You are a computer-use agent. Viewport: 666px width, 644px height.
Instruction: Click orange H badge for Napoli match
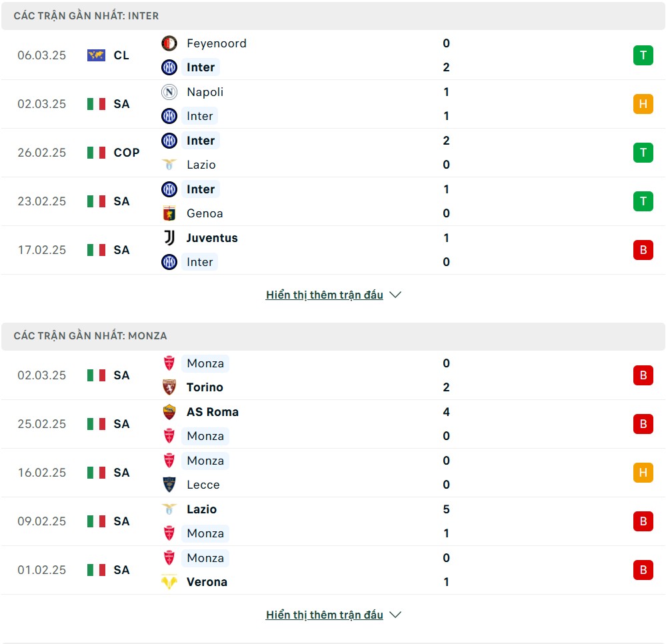pos(643,104)
